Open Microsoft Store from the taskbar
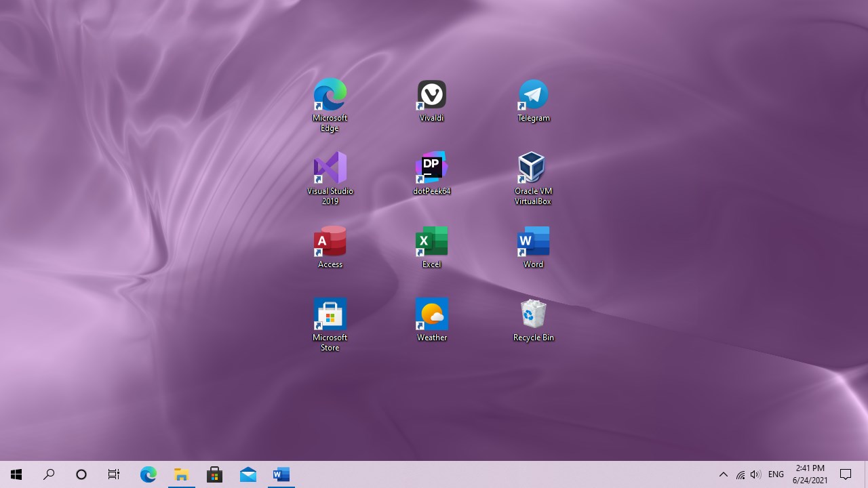The height and width of the screenshot is (488, 868). coord(214,474)
